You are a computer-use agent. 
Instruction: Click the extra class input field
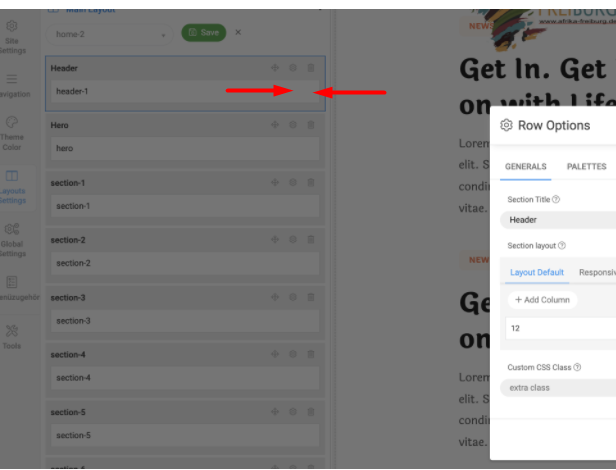coord(558,388)
